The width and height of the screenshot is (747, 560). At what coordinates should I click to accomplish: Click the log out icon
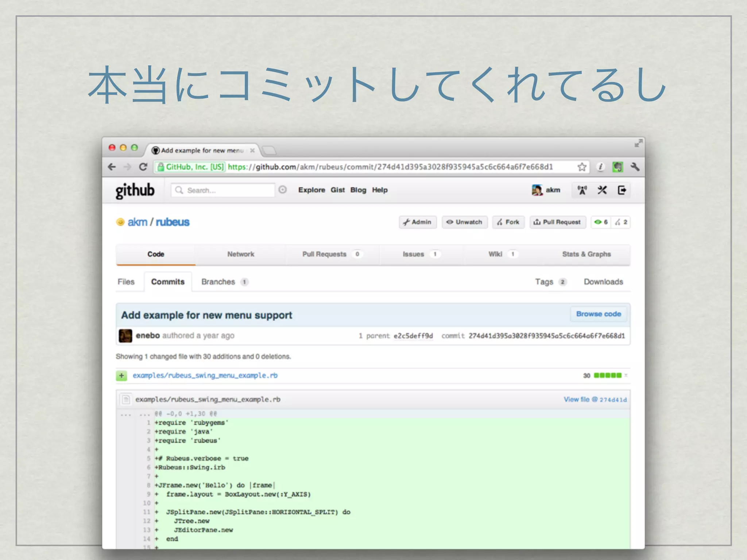[622, 190]
